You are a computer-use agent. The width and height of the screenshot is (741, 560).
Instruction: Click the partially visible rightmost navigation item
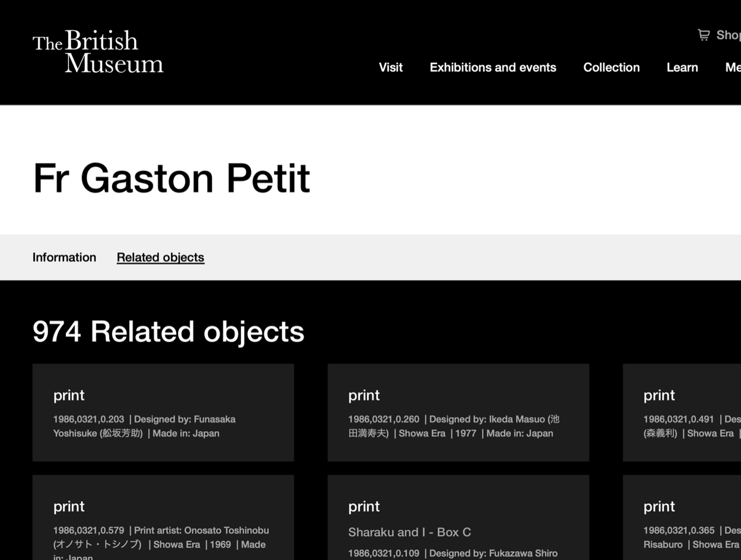(x=733, y=68)
